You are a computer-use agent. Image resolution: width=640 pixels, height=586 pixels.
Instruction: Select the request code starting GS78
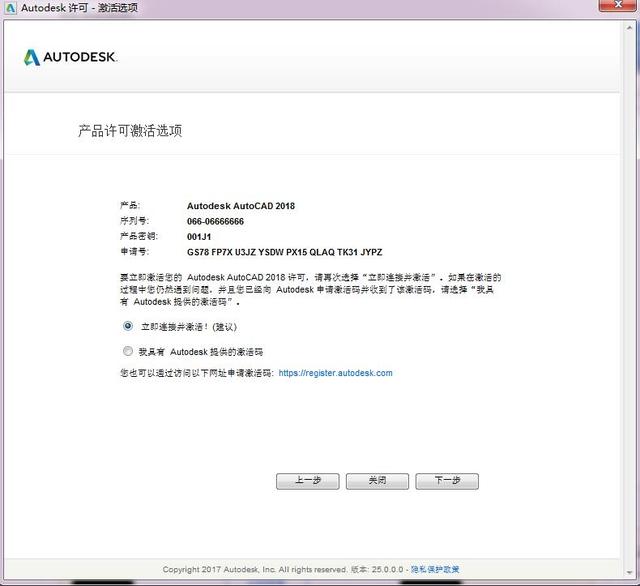click(x=284, y=252)
